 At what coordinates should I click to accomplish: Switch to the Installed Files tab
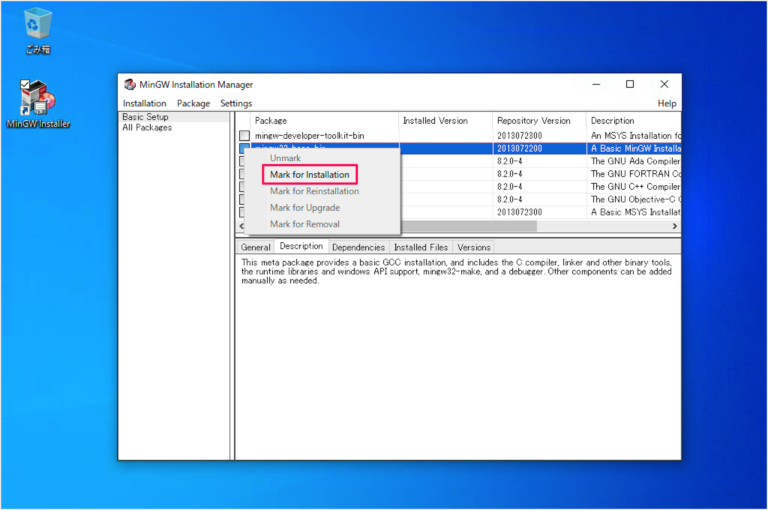tap(421, 247)
